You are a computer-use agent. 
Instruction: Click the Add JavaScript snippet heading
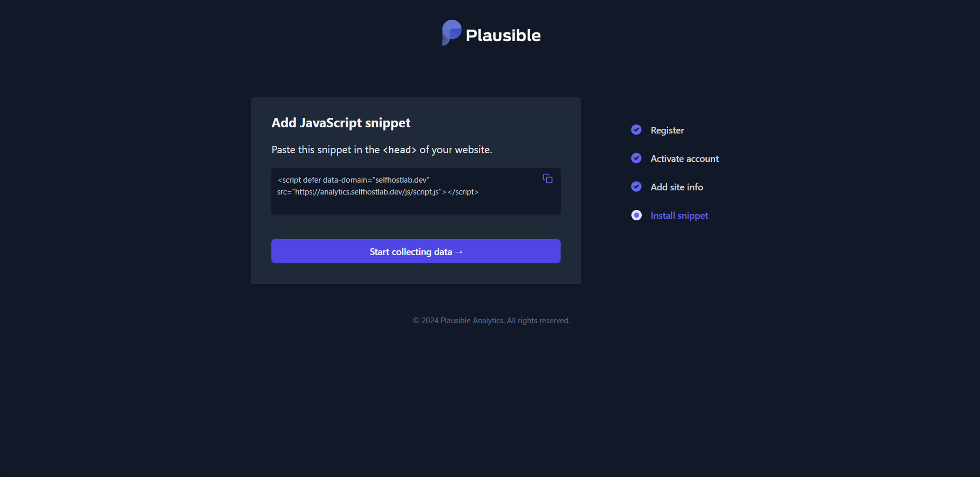pyautogui.click(x=341, y=123)
